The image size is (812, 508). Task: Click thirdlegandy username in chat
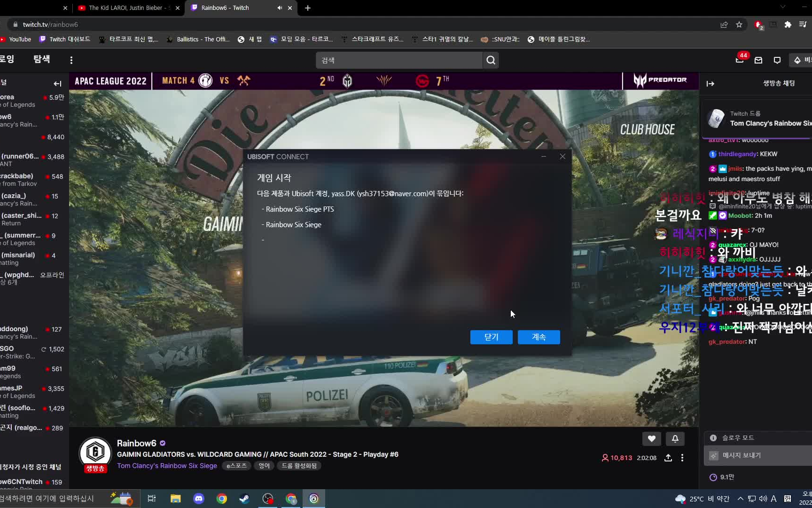point(737,154)
